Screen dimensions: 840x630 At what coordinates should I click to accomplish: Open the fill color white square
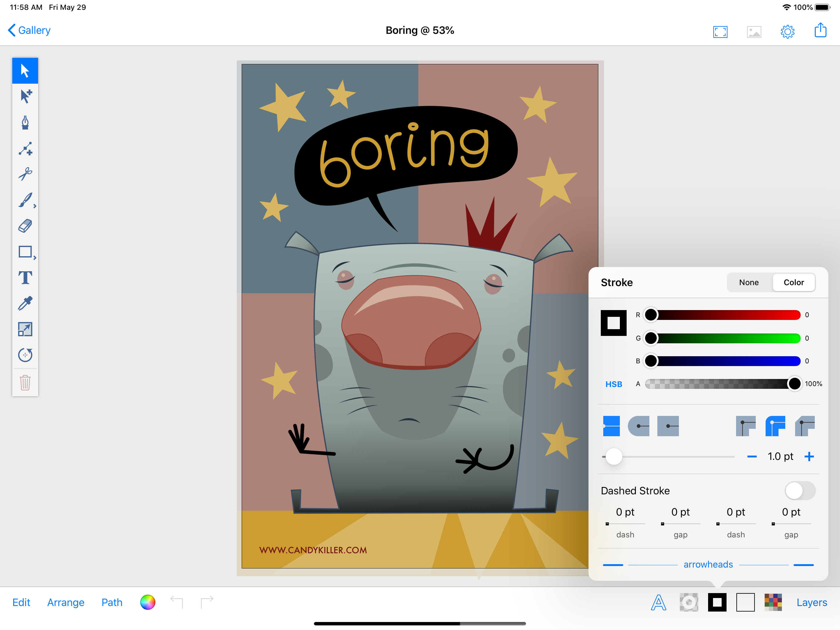tap(745, 603)
